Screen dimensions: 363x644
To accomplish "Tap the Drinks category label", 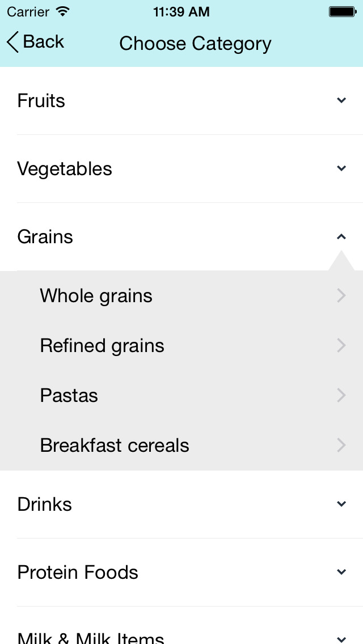I will [44, 504].
